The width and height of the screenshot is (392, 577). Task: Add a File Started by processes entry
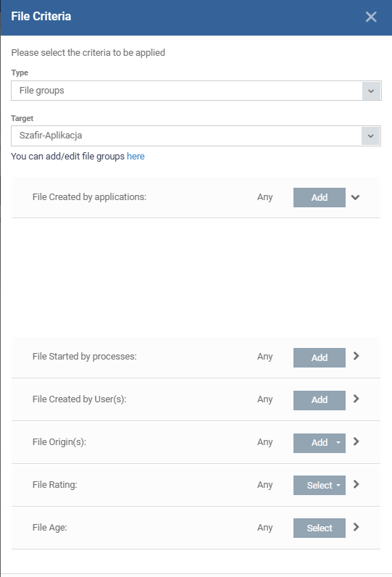[x=320, y=357]
